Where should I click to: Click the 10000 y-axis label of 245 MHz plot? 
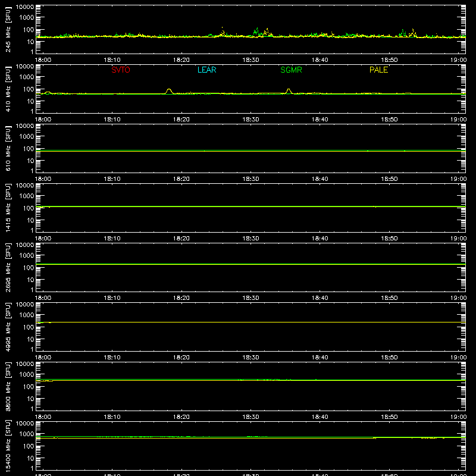click(x=25, y=7)
